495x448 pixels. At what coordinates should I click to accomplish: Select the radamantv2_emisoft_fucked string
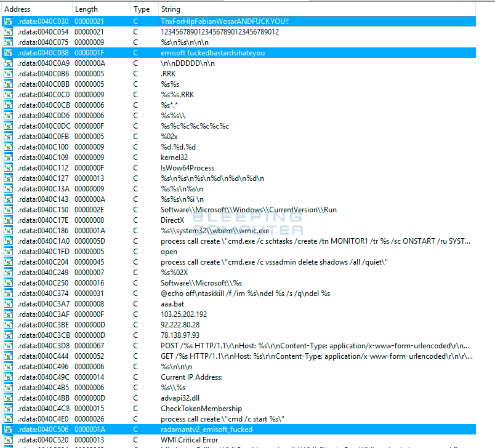207,430
